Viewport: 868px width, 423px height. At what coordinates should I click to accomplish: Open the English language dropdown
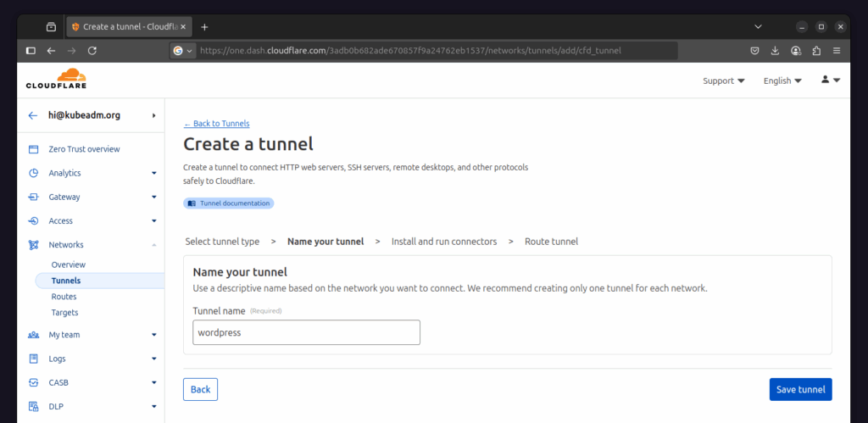(782, 81)
